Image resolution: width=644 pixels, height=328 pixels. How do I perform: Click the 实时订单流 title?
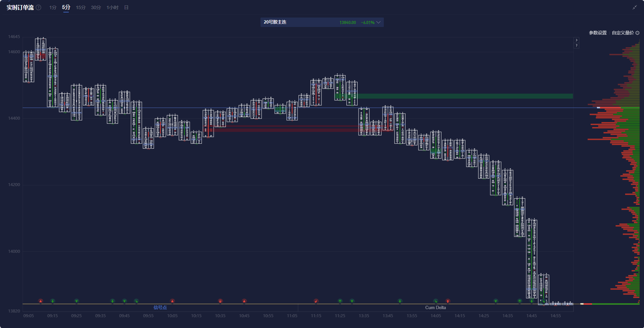(20, 7)
